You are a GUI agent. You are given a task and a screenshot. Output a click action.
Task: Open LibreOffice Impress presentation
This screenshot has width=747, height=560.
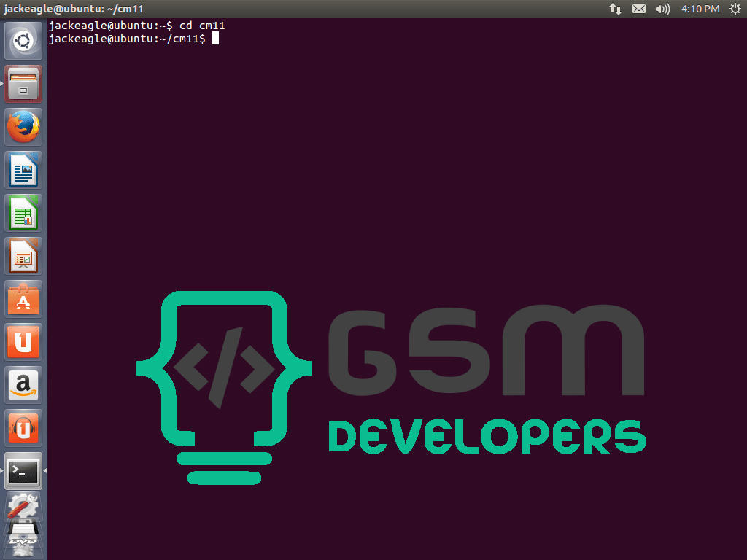[x=23, y=256]
